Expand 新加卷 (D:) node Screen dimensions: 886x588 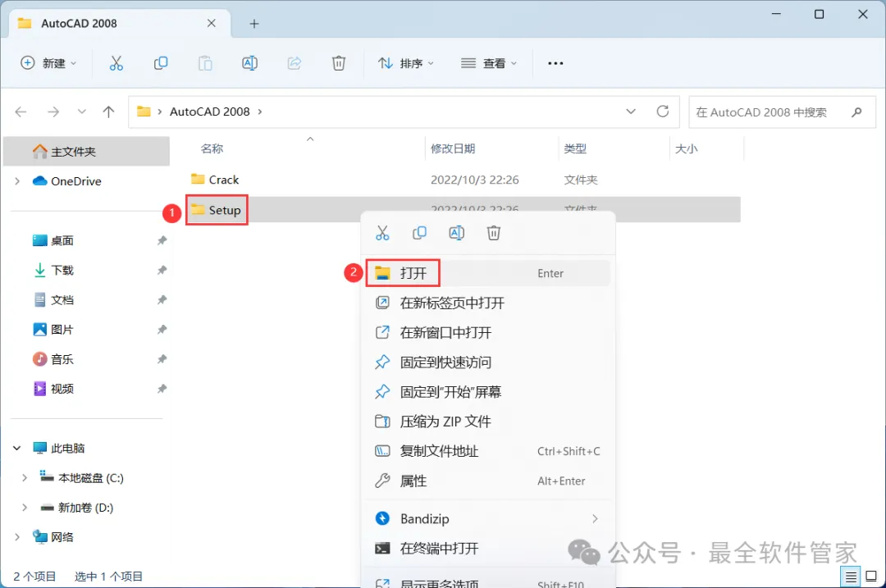coord(25,508)
